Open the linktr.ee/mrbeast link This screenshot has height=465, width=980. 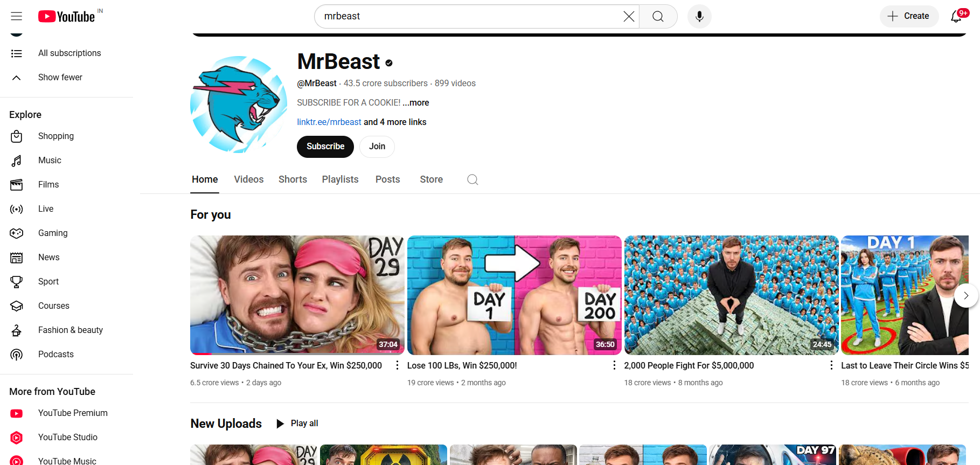329,122
